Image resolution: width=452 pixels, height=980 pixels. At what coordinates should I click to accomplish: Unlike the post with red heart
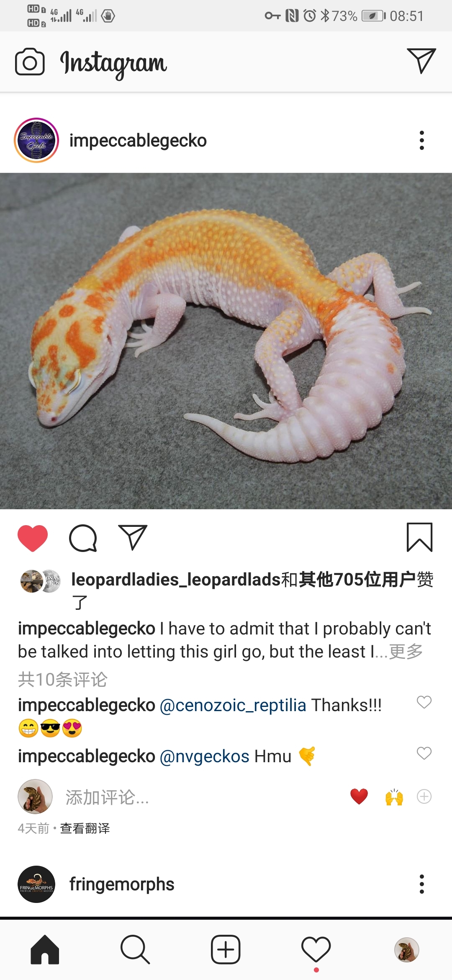[x=33, y=538]
